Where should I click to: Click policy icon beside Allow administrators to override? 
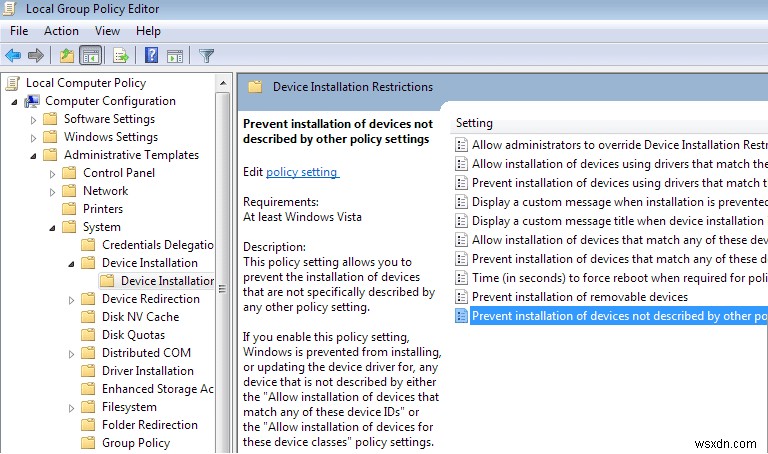[461, 145]
